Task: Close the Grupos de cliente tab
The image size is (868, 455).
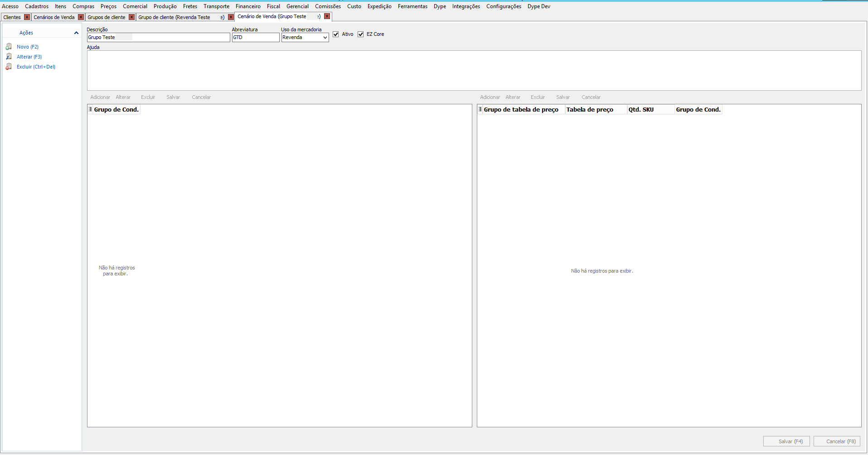Action: (131, 17)
